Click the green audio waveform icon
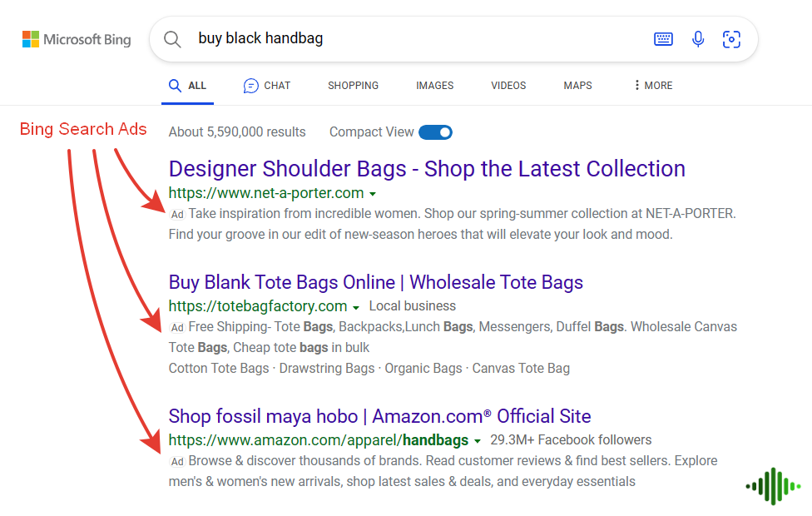Viewport: 812px width, 516px height. (x=772, y=486)
